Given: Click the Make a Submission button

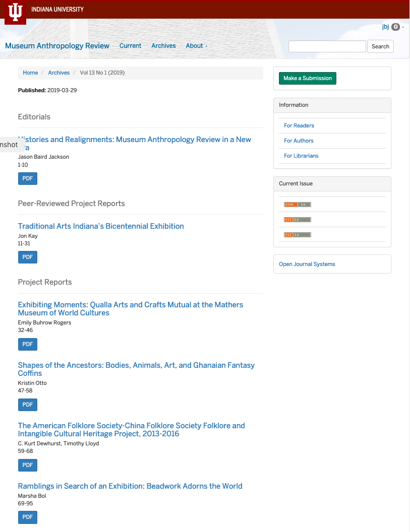Looking at the screenshot, I should click(307, 78).
